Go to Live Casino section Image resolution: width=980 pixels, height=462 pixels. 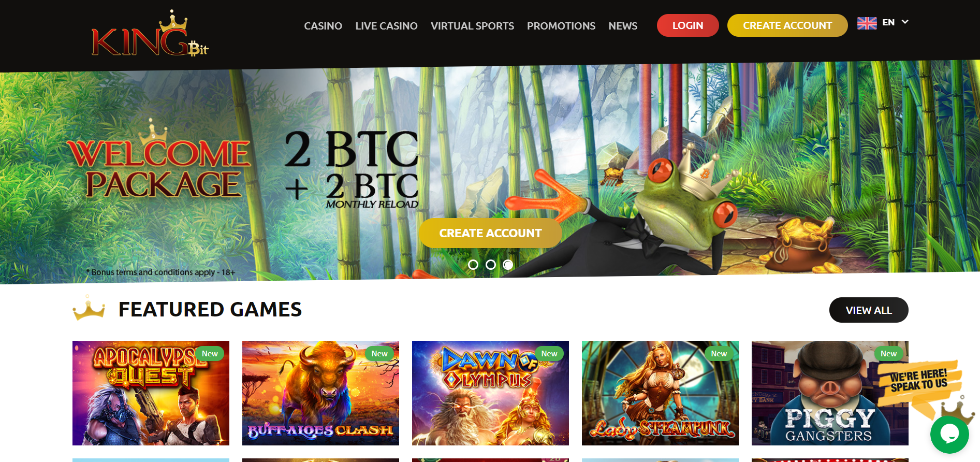pyautogui.click(x=386, y=26)
